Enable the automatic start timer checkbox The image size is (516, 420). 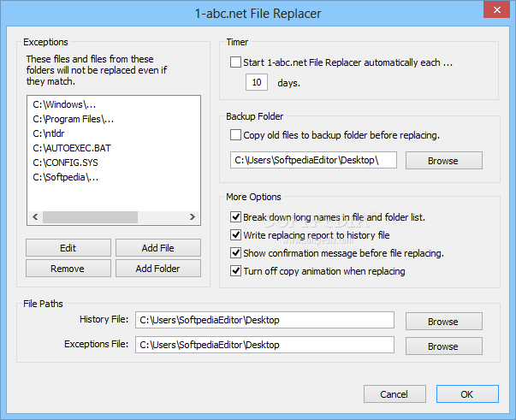point(235,62)
